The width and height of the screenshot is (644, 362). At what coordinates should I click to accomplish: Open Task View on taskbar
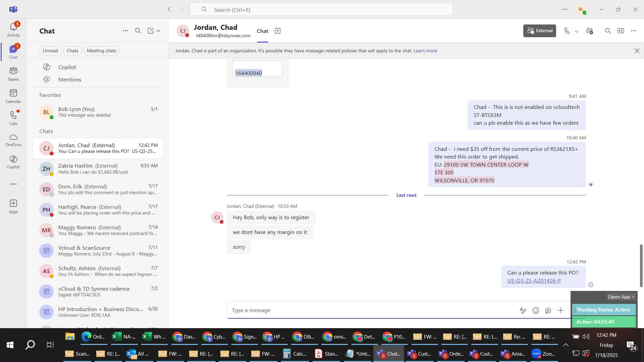coord(50,345)
